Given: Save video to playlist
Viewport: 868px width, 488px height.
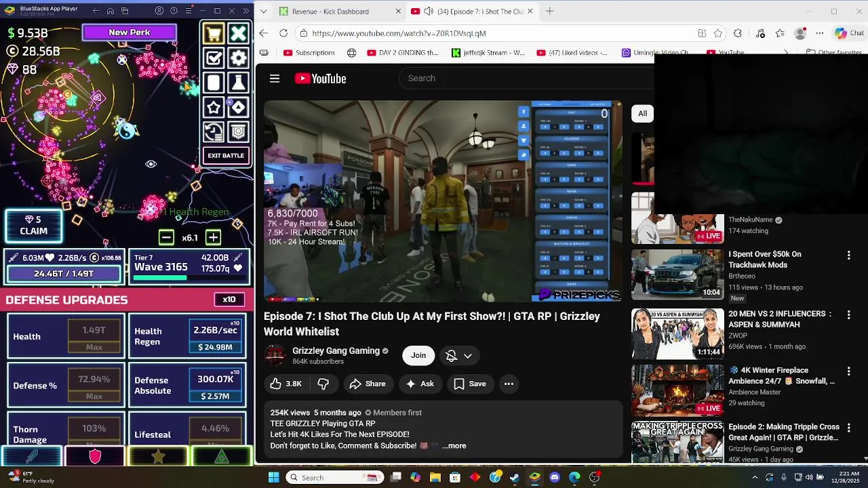Looking at the screenshot, I should click(x=470, y=384).
